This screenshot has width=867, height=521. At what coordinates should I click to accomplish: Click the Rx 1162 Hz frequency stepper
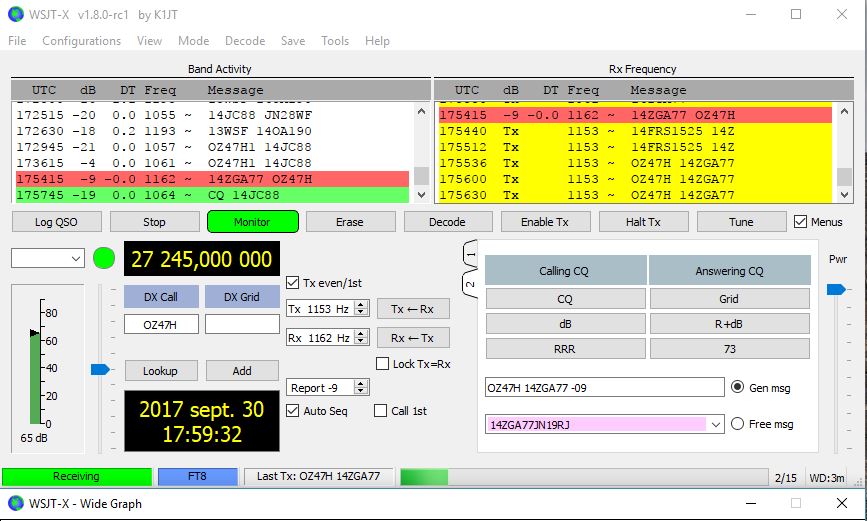coord(361,337)
